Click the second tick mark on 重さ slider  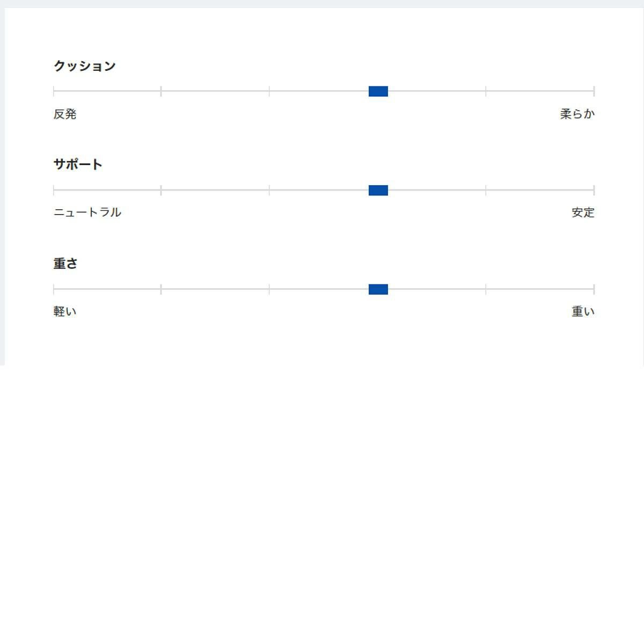161,290
